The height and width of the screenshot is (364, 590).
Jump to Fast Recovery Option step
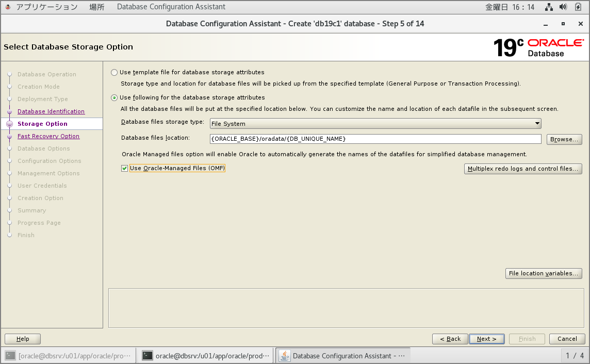click(x=48, y=136)
